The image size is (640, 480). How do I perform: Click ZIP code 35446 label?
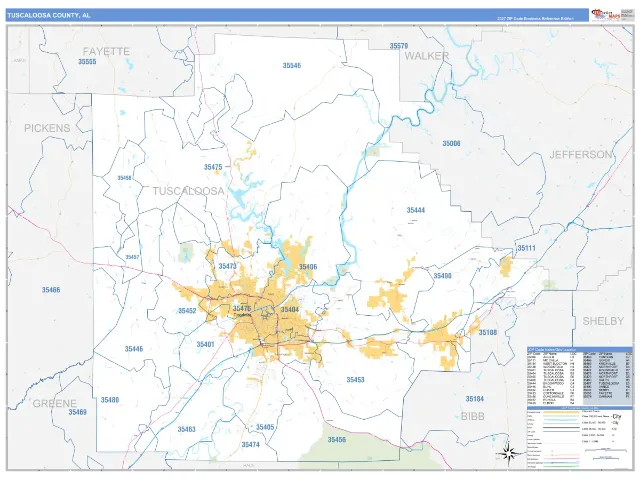[134, 349]
